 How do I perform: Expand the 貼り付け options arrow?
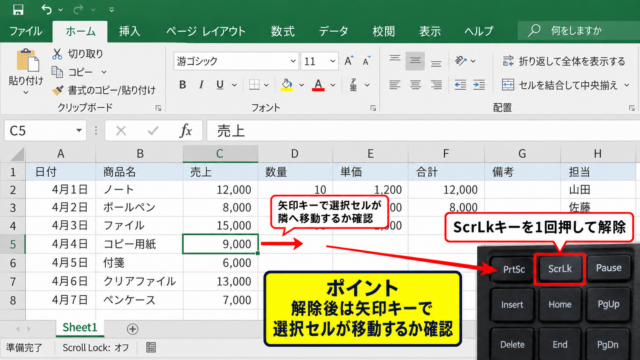pyautogui.click(x=26, y=93)
